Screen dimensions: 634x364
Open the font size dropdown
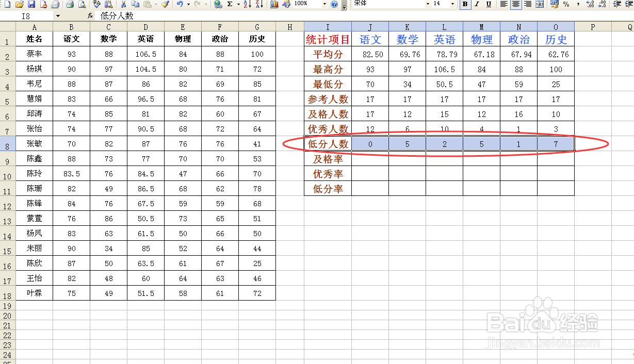click(x=454, y=4)
